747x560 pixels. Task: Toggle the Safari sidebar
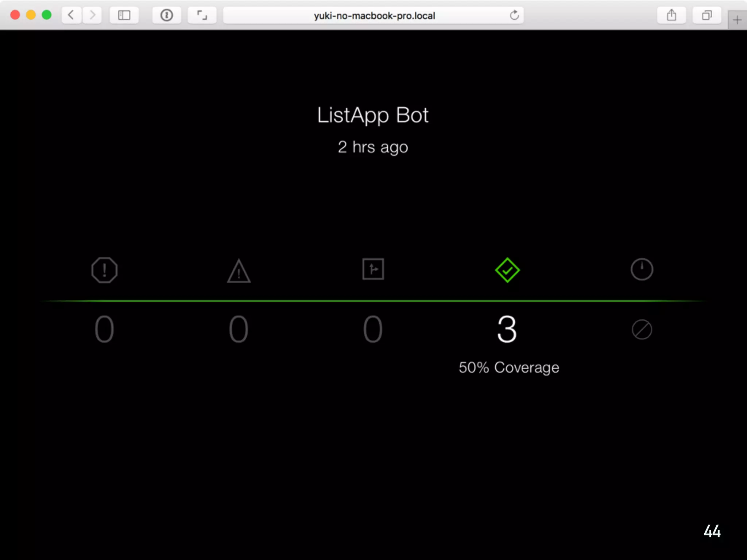124,15
